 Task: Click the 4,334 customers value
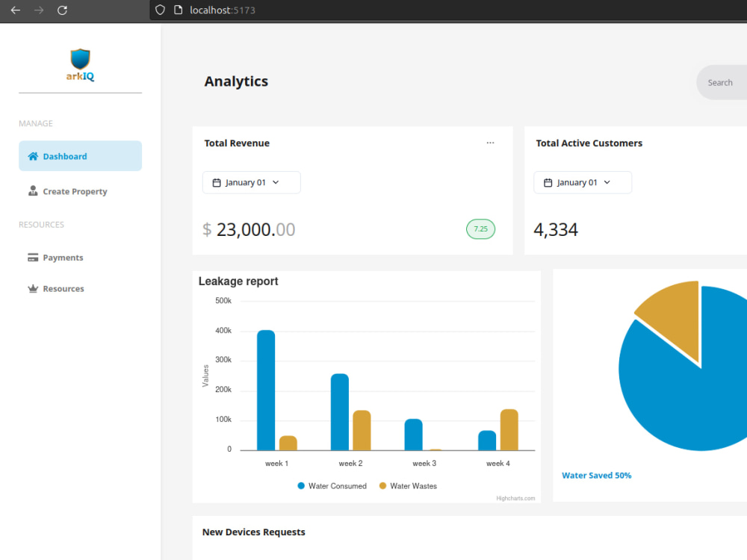coord(556,229)
